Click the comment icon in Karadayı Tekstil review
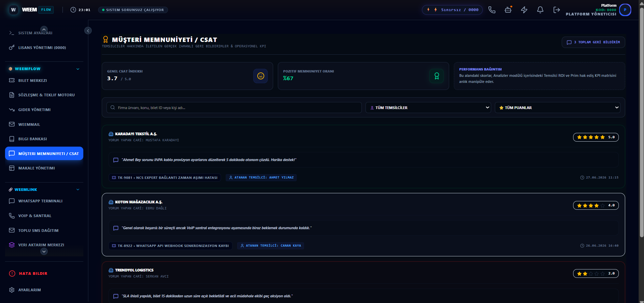 (116, 160)
